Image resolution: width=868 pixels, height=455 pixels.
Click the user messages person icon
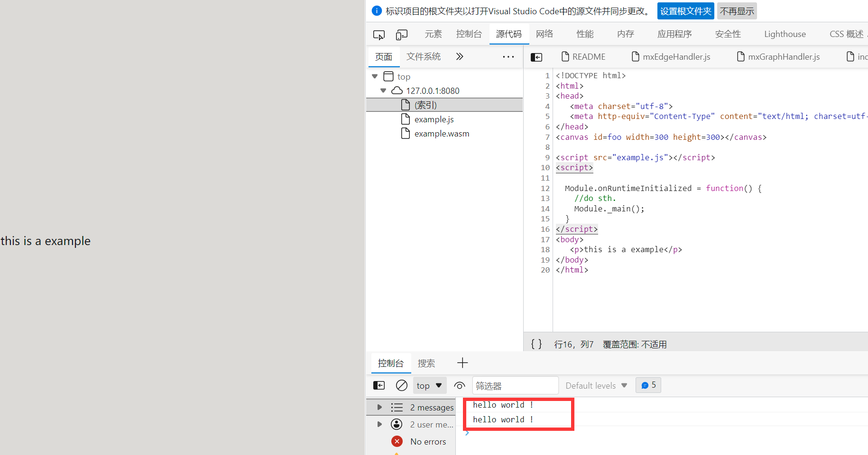397,424
